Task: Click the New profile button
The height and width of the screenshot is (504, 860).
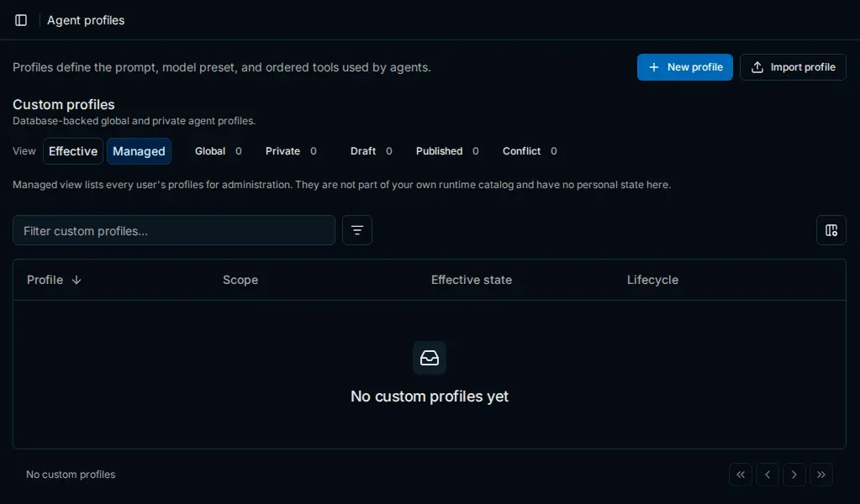Action: tap(684, 67)
